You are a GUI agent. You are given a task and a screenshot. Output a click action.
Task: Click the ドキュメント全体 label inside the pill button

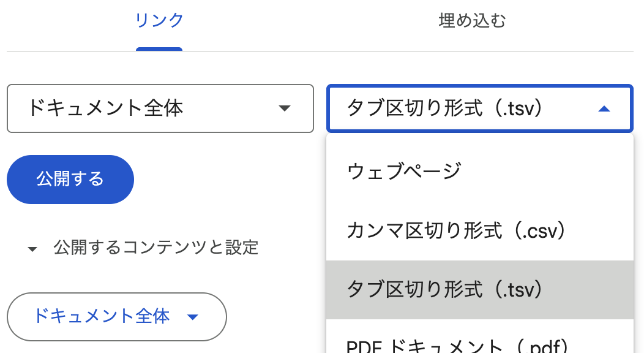[x=101, y=316]
